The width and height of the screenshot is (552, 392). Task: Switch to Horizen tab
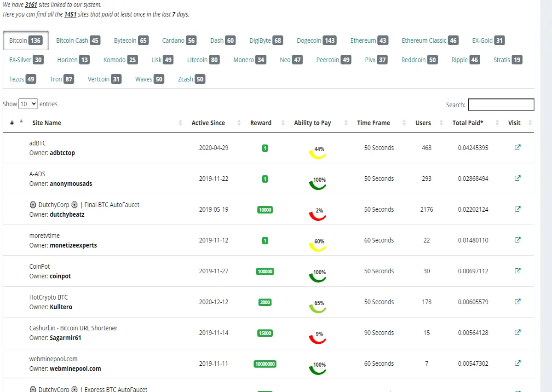click(73, 60)
